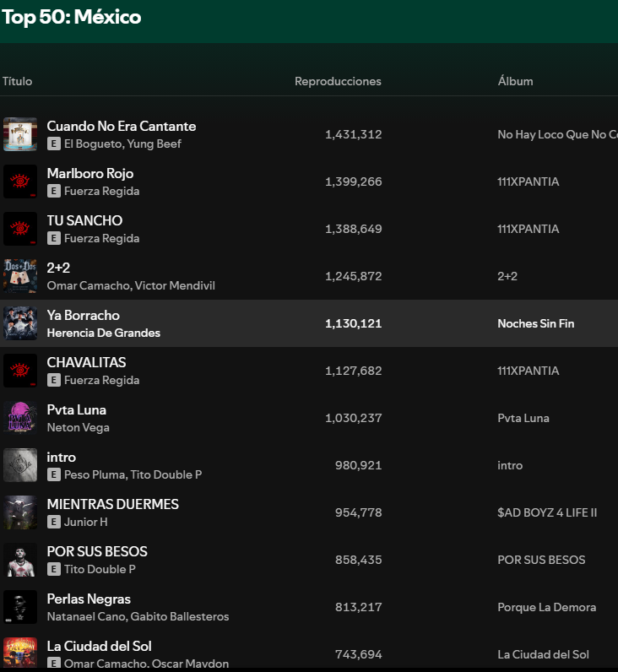The width and height of the screenshot is (618, 672).
Task: Open the Ya Borracho song title
Action: point(83,315)
